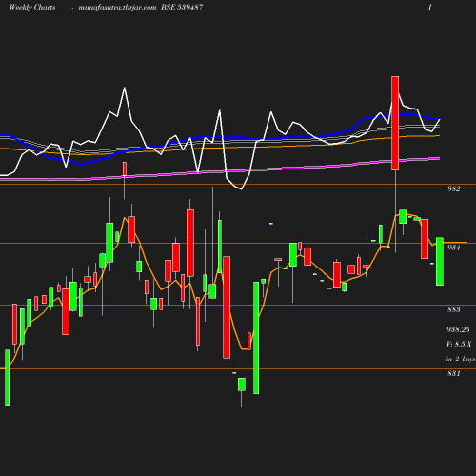476x476 pixels.
Task: Click the tallest red candlestick near right
Action: 395,123
